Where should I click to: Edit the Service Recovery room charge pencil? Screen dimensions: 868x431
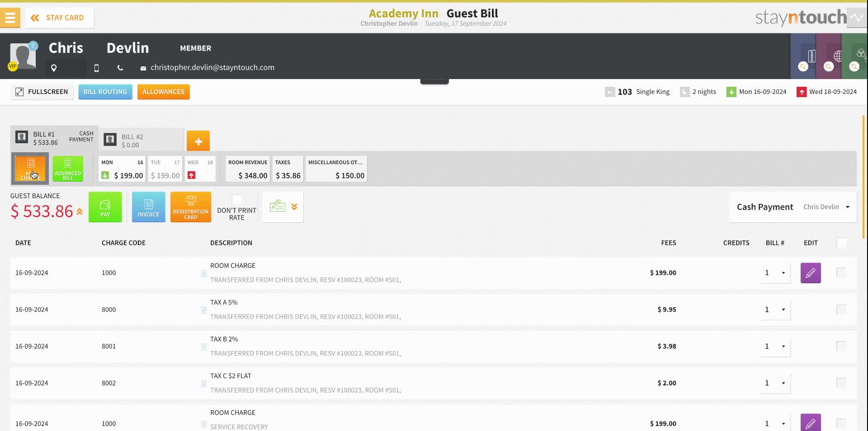(811, 423)
